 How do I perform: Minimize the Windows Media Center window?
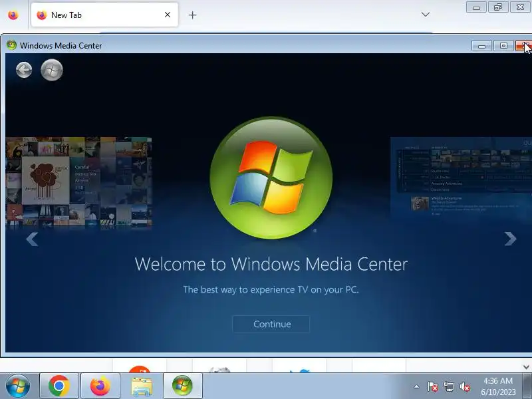coord(481,46)
